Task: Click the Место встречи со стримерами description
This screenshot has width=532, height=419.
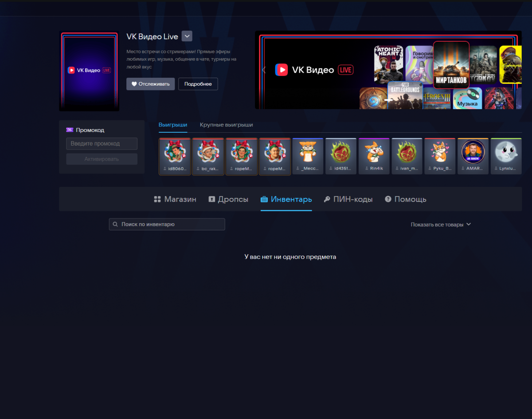Action: click(x=181, y=59)
